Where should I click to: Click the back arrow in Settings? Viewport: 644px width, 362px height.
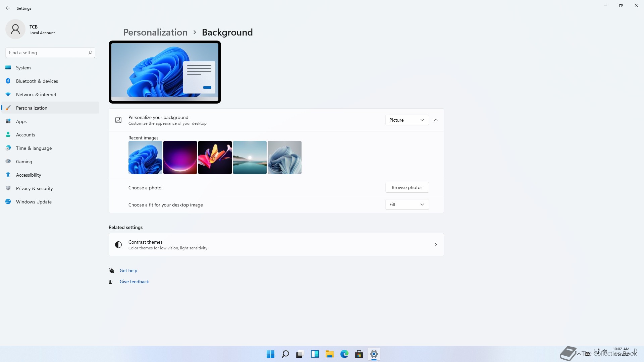(8, 8)
